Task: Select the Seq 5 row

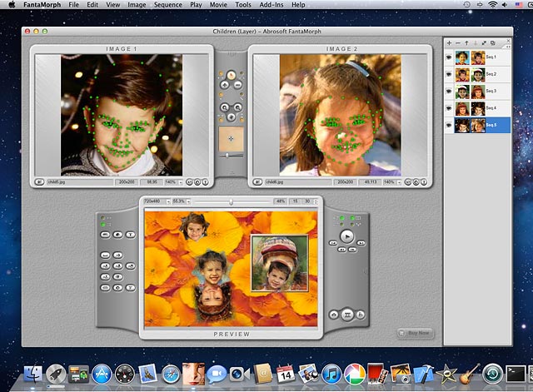Action: tap(477, 126)
